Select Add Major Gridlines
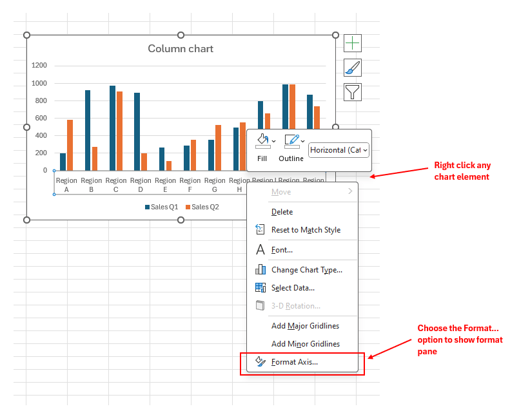Viewport: 530px width, 420px height. (x=305, y=326)
